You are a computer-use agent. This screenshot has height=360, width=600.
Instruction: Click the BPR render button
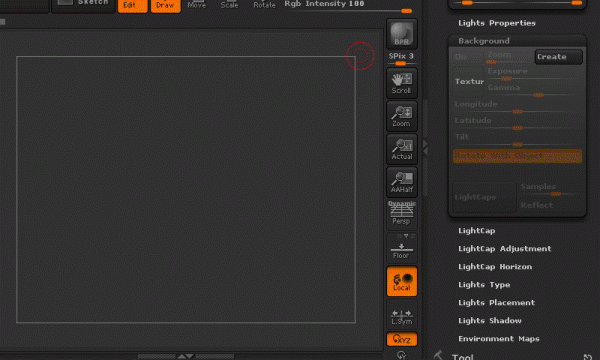pyautogui.click(x=401, y=34)
